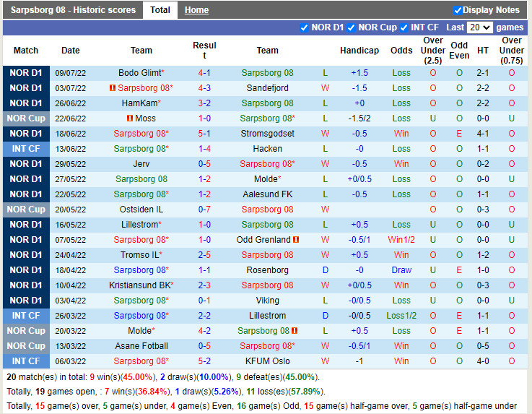
Task: Select the 5-2 result against KFUM Oslo
Action: 204,361
